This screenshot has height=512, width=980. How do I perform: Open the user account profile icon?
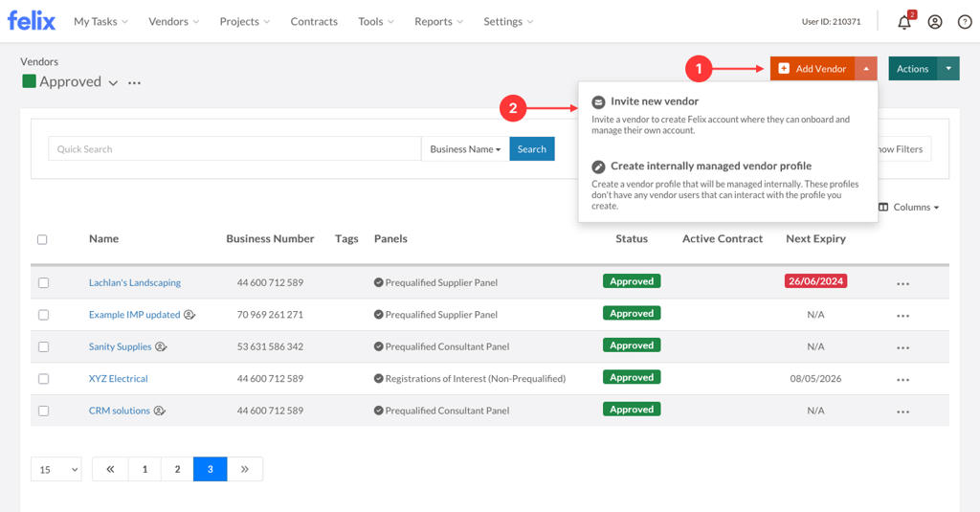point(934,22)
